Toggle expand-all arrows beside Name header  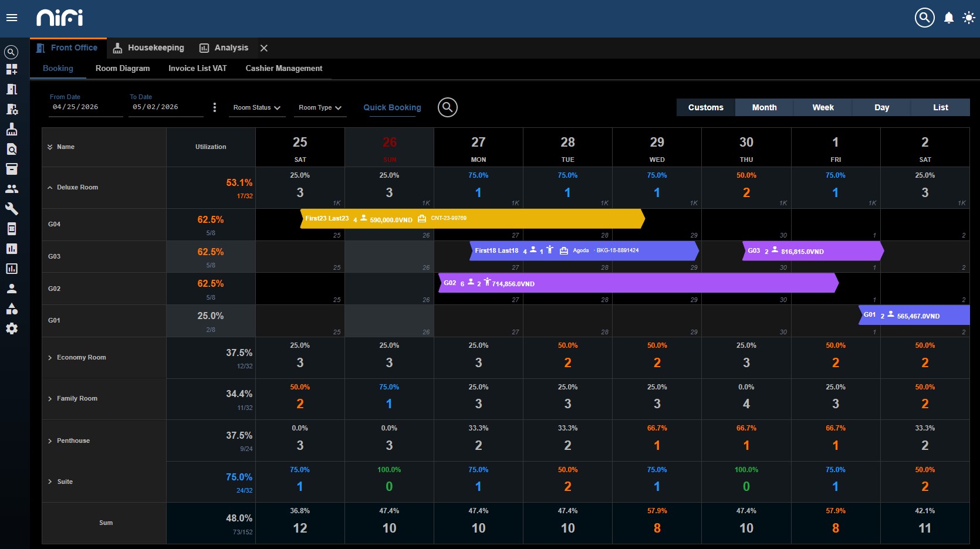50,147
